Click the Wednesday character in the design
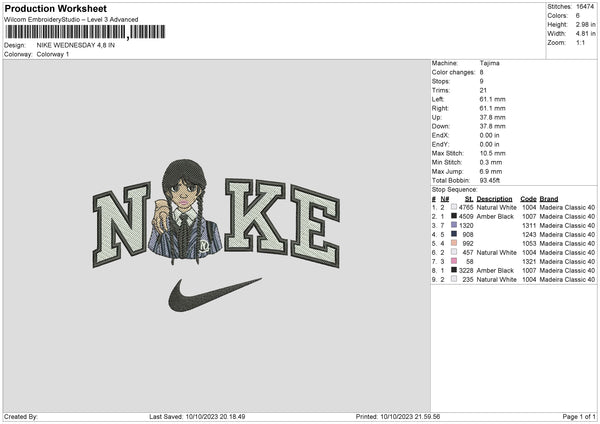This screenshot has width=600, height=424. (x=185, y=211)
